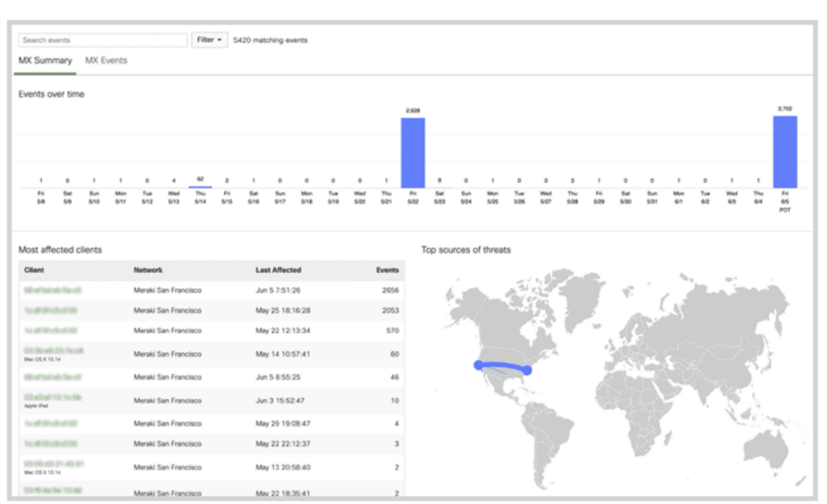Click the 'Top sources of threats' heading

(466, 250)
